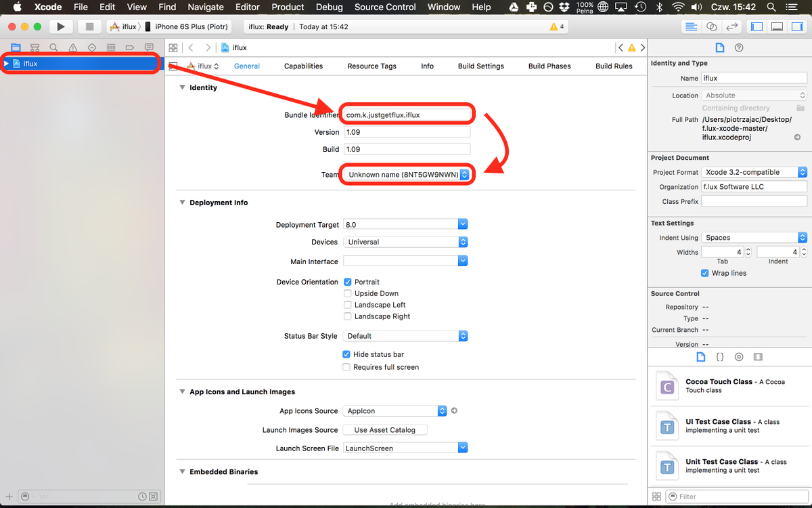Toggle the project and targets list
The image size is (812, 508).
pos(173,66)
